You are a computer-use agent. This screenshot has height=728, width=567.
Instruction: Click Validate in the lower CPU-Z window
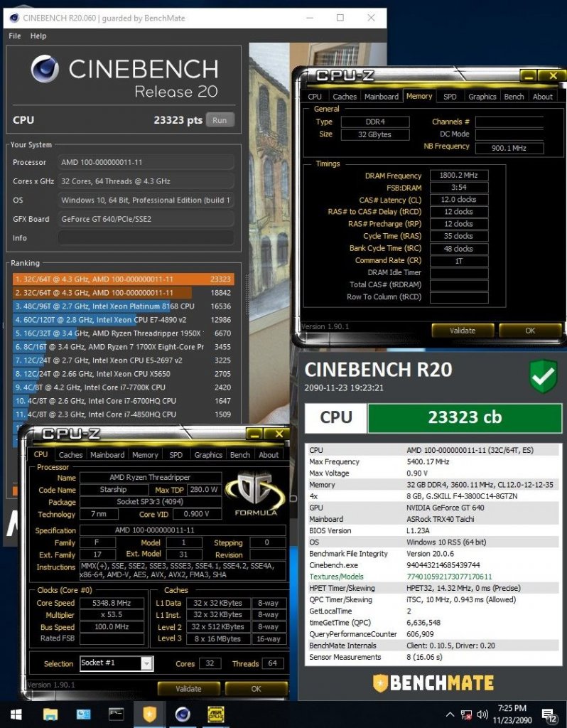click(x=188, y=689)
